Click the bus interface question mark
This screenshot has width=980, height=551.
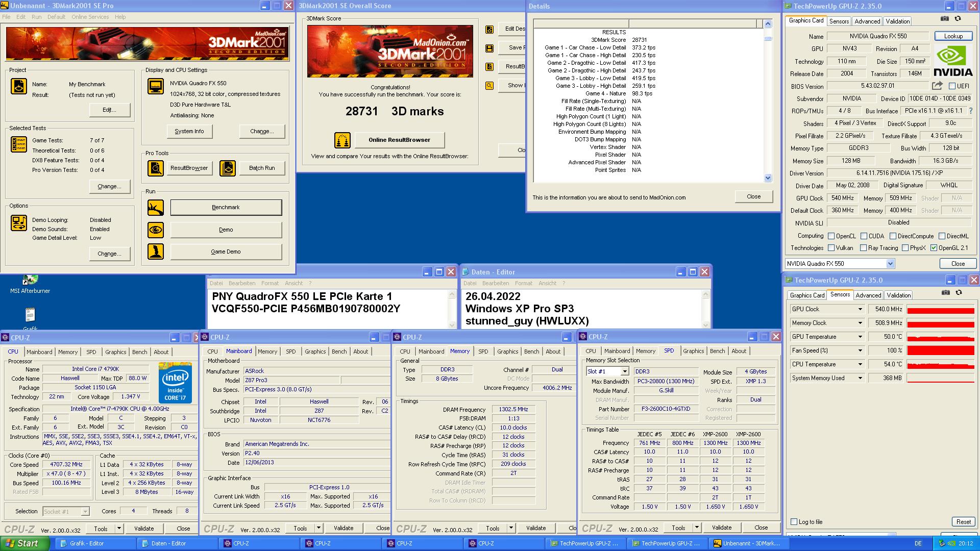click(x=971, y=111)
